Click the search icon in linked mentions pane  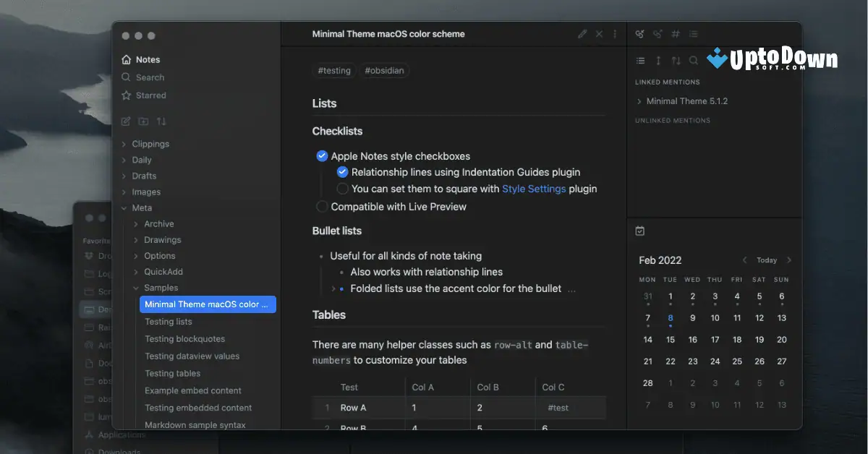693,61
